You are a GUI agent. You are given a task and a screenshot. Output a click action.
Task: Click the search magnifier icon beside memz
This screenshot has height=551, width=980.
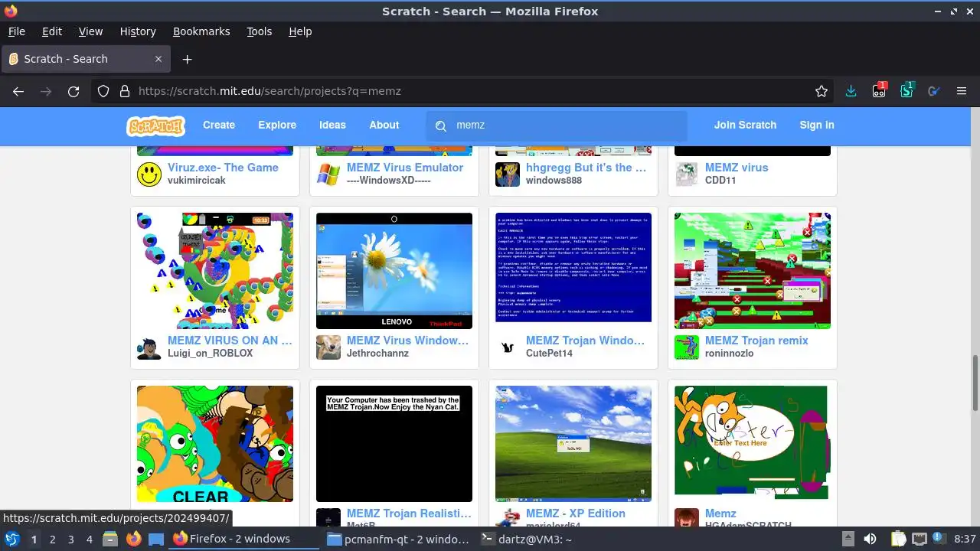(x=441, y=126)
